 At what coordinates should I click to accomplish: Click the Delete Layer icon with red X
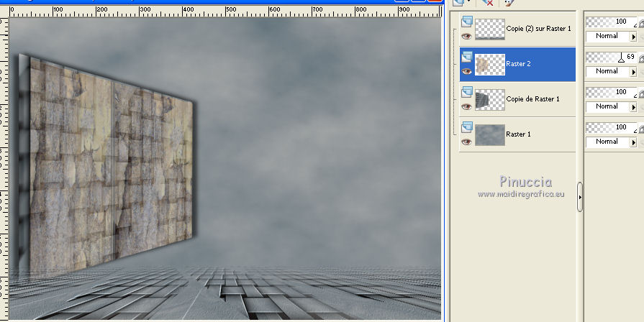[487, 2]
